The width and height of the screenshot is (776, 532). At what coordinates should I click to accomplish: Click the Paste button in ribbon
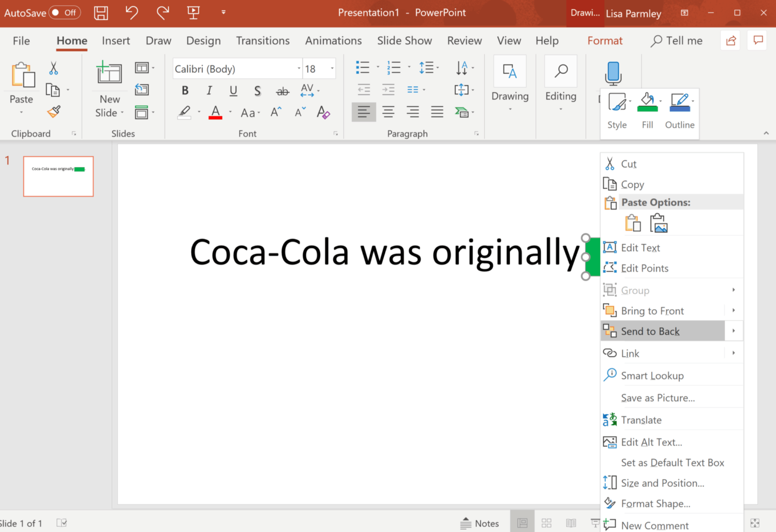(22, 88)
